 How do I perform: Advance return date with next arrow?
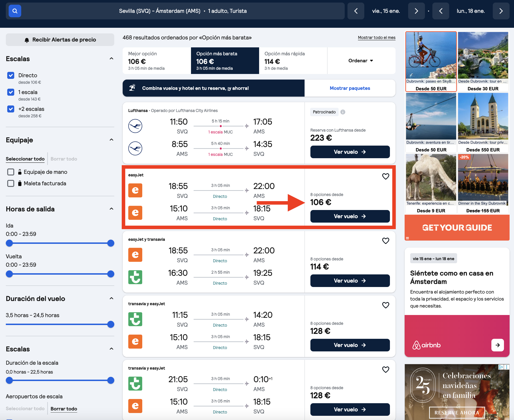pyautogui.click(x=501, y=11)
